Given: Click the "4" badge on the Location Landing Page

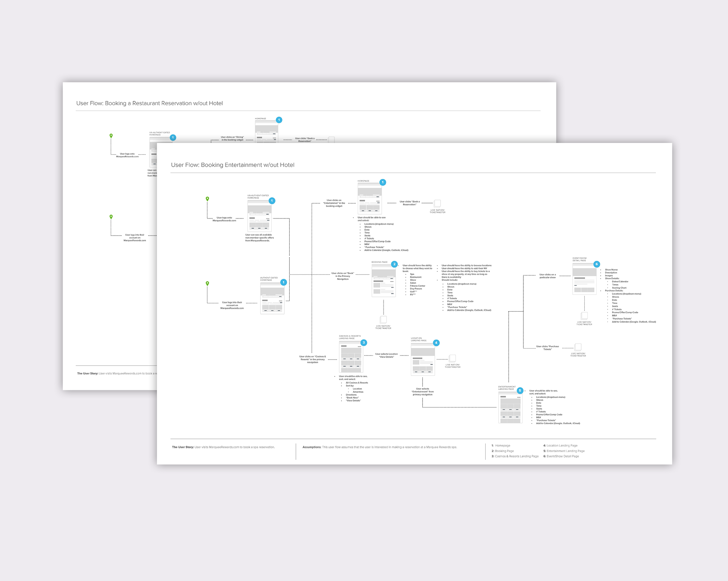Looking at the screenshot, I should (436, 342).
